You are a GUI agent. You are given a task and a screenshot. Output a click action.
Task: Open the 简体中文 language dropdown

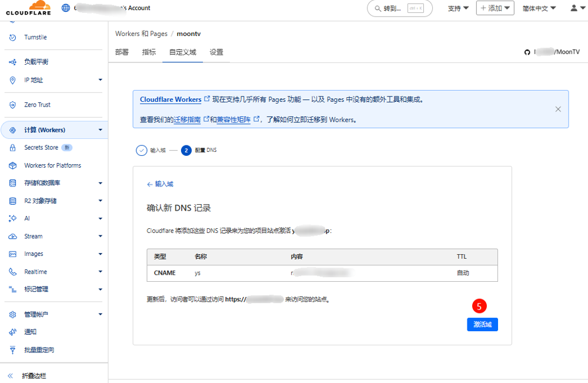539,8
